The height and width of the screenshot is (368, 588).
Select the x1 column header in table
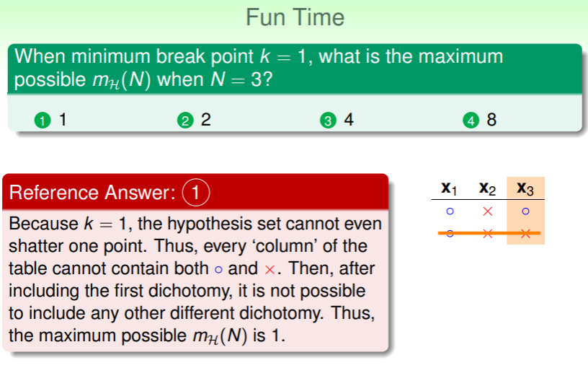pos(449,189)
